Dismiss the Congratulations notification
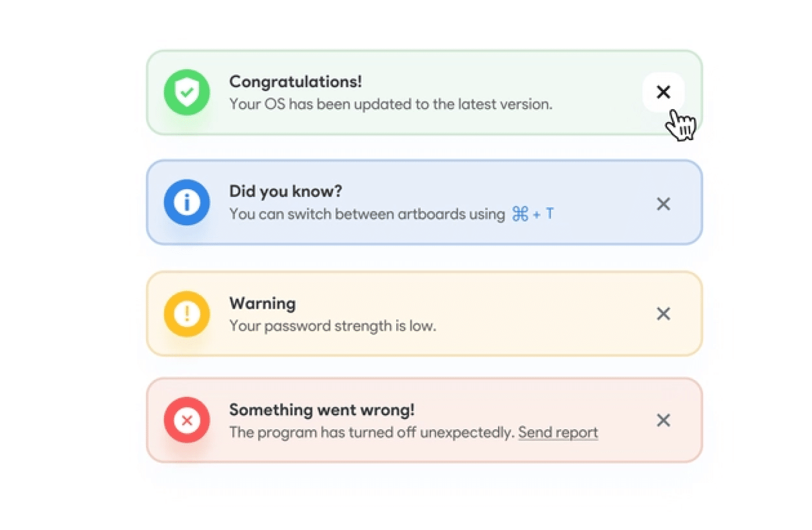 click(663, 92)
